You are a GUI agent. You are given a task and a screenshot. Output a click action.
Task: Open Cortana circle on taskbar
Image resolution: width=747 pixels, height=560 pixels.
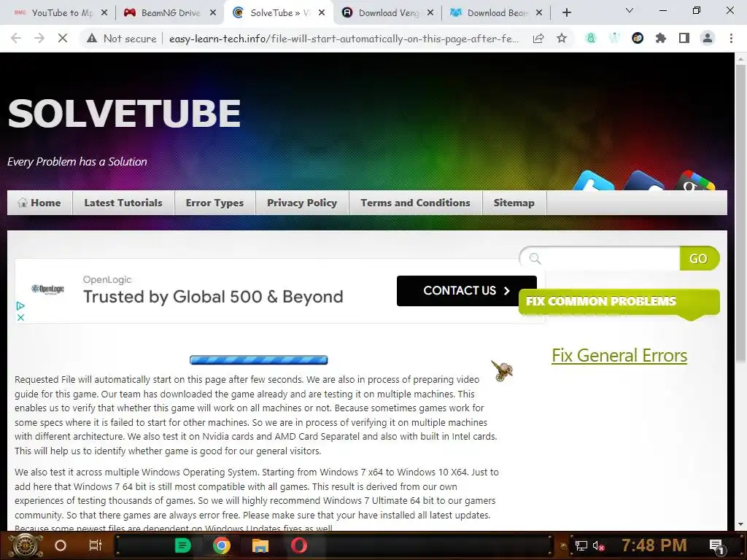[61, 545]
